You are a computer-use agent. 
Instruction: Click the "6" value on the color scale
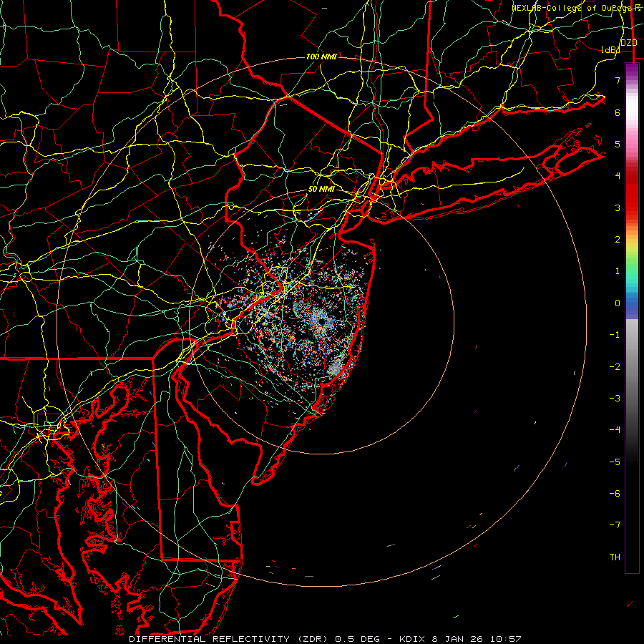(x=618, y=112)
